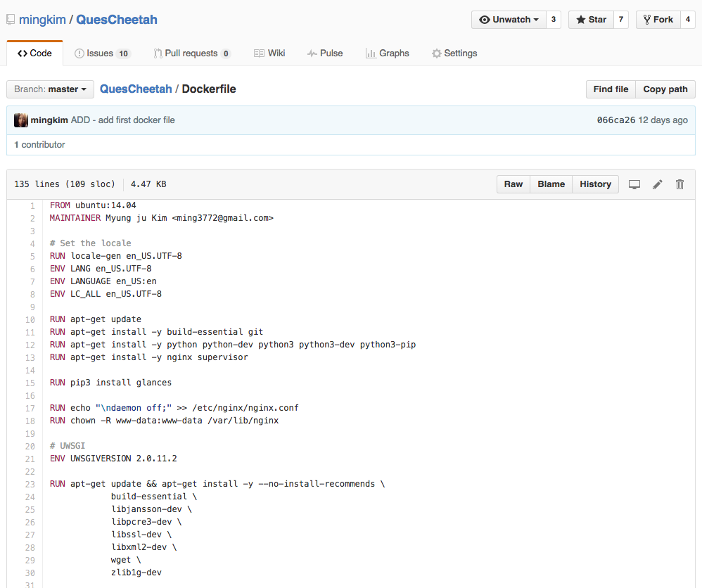
Task: Edit the file with the pencil icon
Action: 657,184
